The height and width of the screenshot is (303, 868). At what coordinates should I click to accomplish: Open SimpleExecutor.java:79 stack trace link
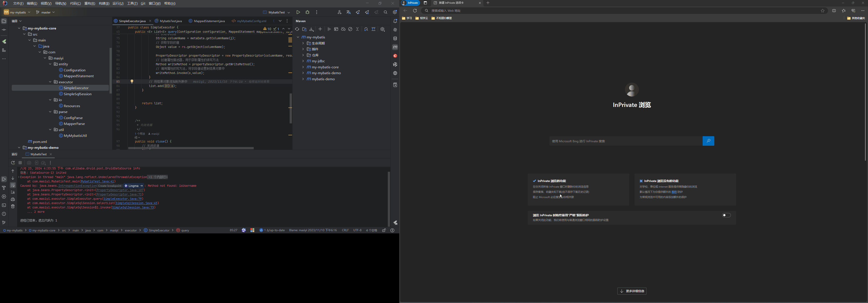(x=123, y=199)
